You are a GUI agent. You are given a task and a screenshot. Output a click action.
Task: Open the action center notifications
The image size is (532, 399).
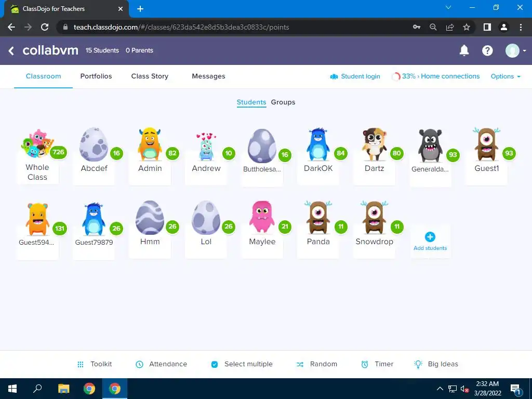point(515,389)
